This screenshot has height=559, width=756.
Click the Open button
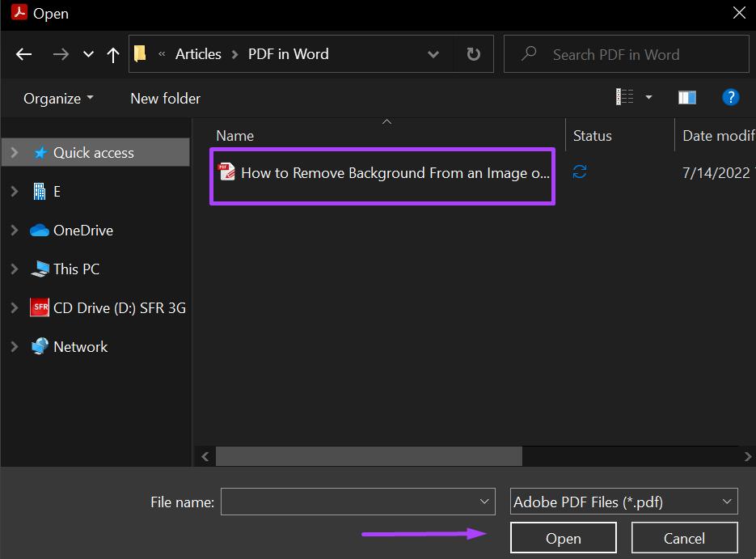point(563,538)
